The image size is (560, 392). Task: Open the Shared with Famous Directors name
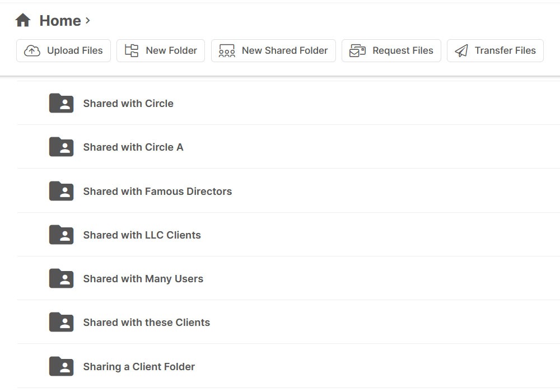[157, 192]
